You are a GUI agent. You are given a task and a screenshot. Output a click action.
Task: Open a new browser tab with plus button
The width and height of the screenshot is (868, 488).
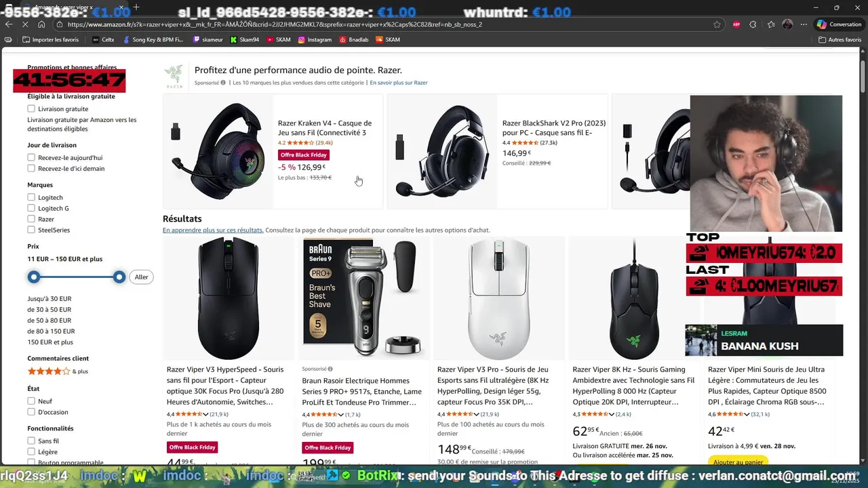coord(136,7)
